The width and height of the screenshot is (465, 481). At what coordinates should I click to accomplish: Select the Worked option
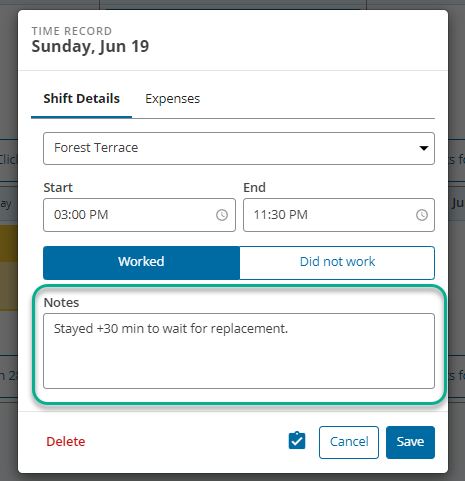141,262
